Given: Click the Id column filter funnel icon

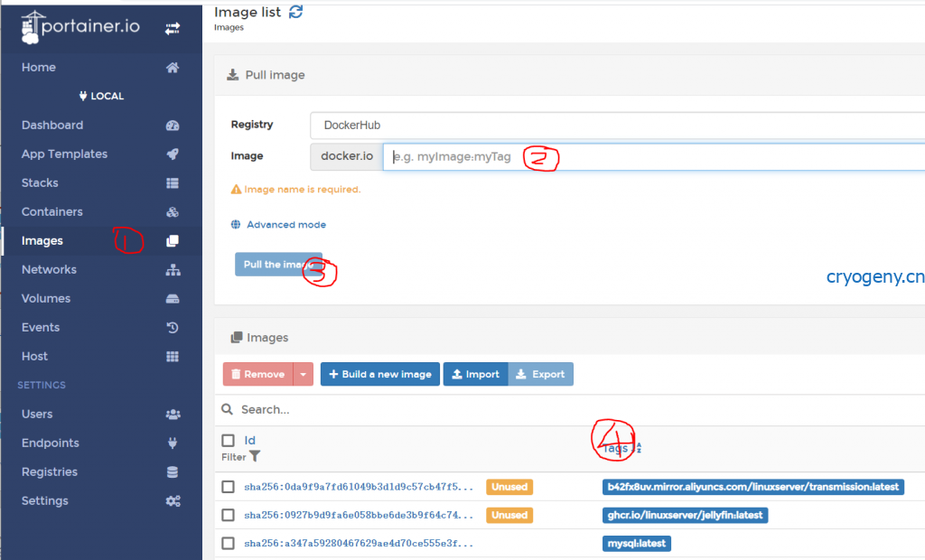Looking at the screenshot, I should [255, 457].
